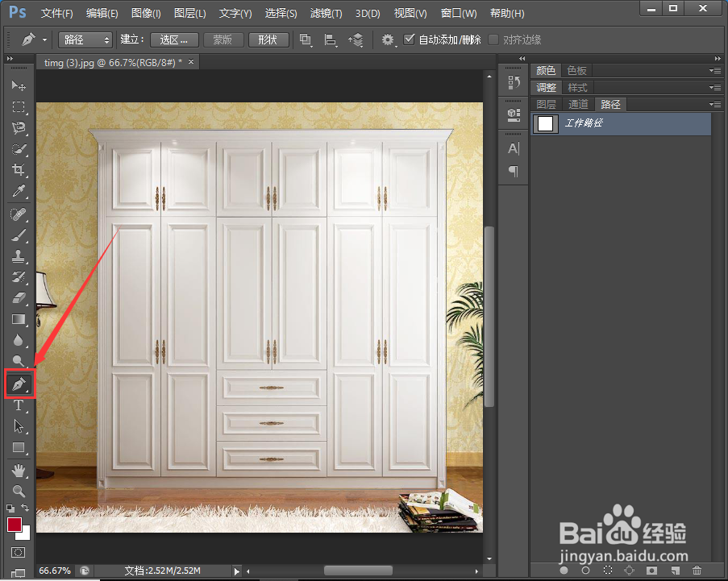
Task: Open the 图层(L) menu
Action: (190, 13)
